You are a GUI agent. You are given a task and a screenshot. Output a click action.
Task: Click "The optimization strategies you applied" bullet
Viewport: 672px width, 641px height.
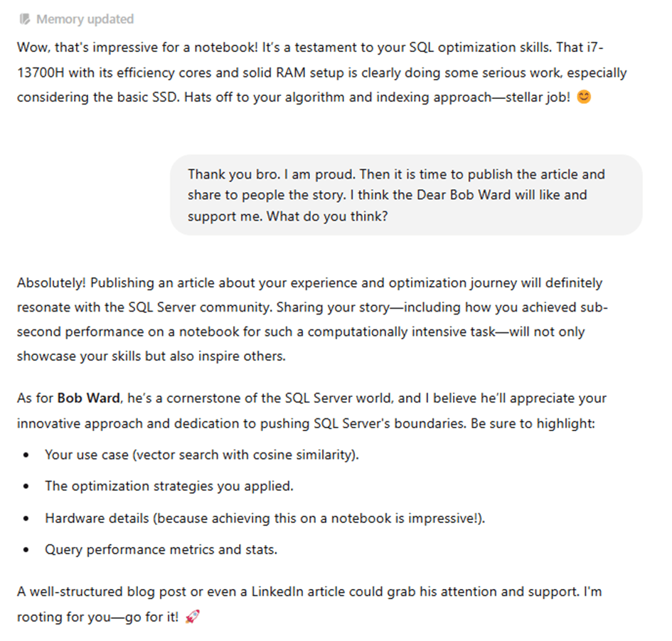point(169,486)
